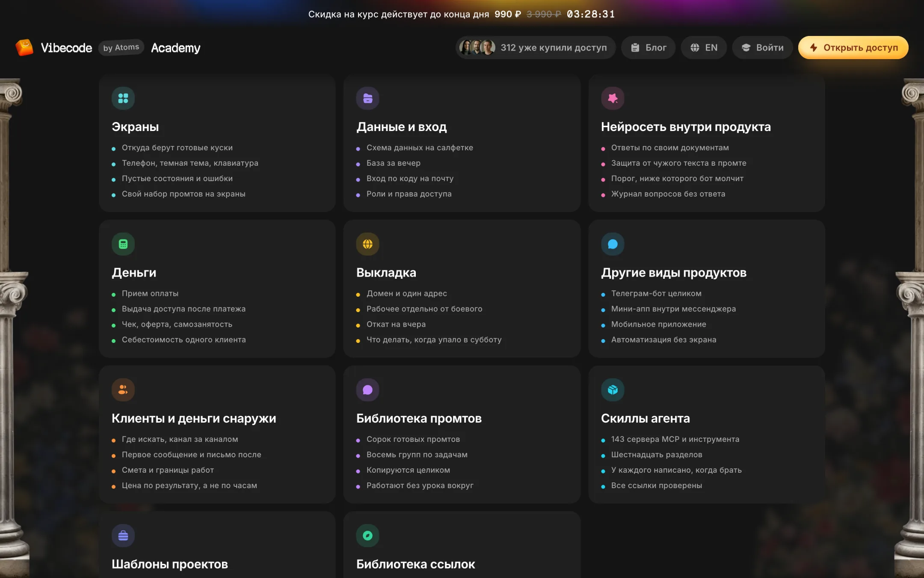
Task: Click the discount countdown timer
Action: coord(591,14)
